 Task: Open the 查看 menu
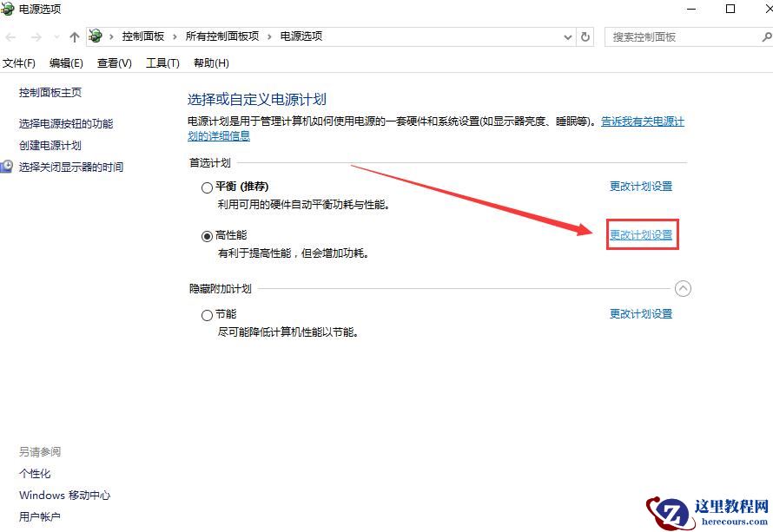(x=114, y=62)
